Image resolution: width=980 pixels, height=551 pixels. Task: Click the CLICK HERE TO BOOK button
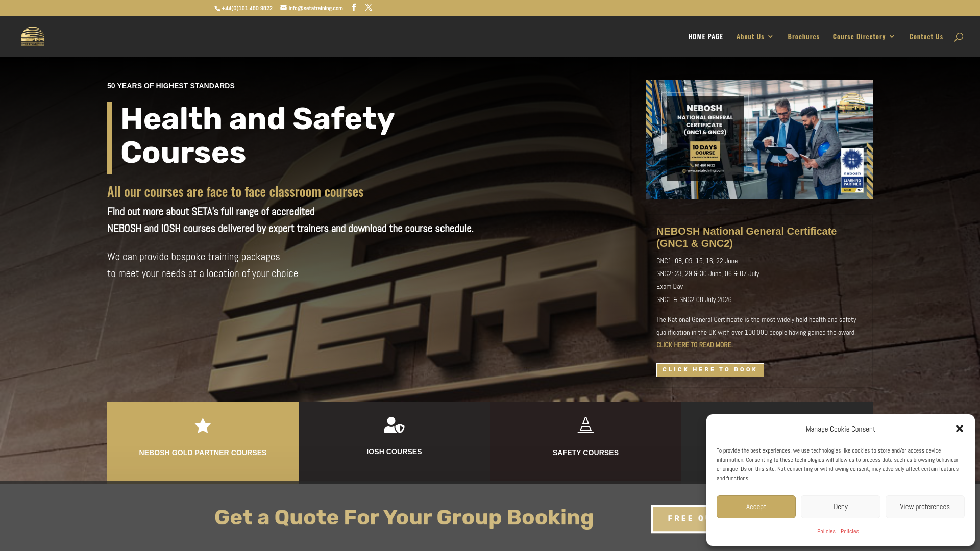(x=710, y=370)
